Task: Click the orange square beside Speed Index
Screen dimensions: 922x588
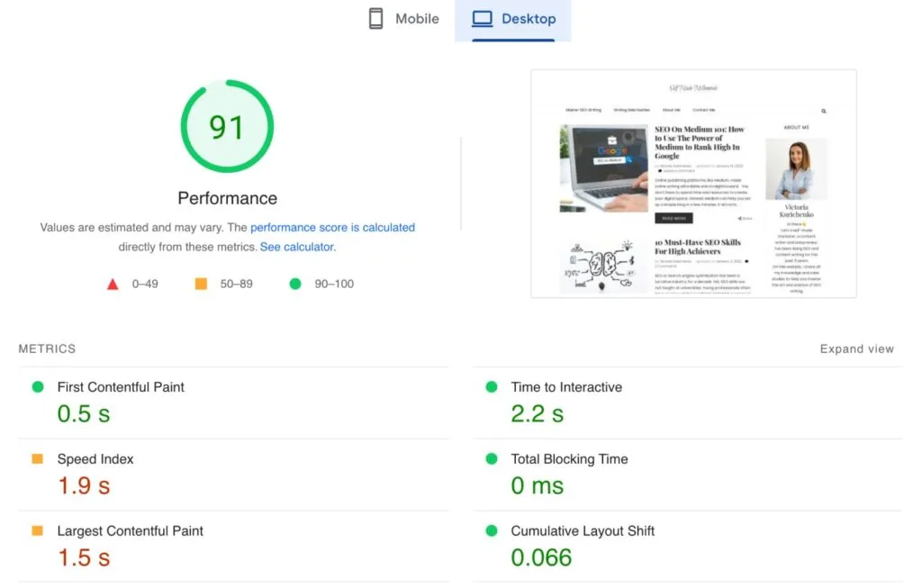Action: pyautogui.click(x=40, y=459)
